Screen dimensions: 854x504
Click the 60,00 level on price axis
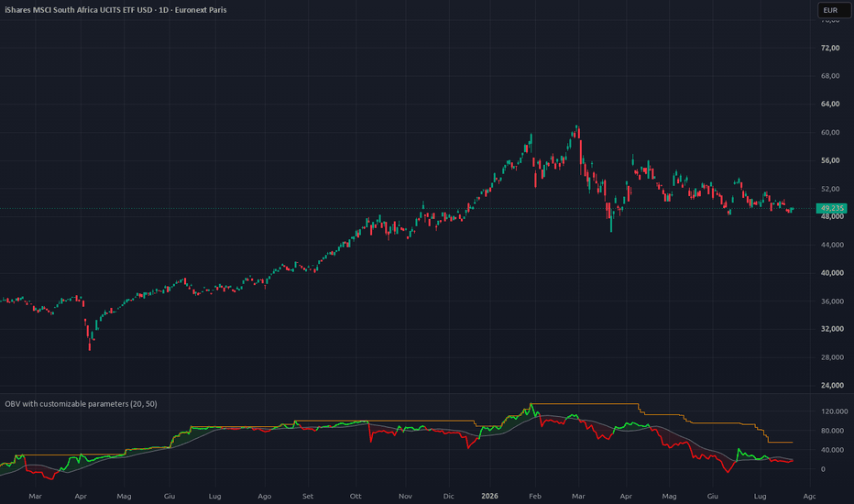coord(830,132)
